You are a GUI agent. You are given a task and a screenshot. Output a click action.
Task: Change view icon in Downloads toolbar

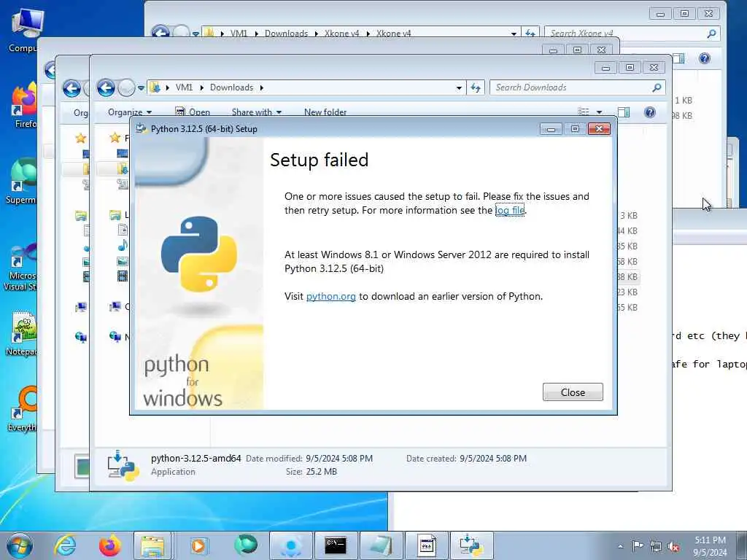pyautogui.click(x=584, y=112)
